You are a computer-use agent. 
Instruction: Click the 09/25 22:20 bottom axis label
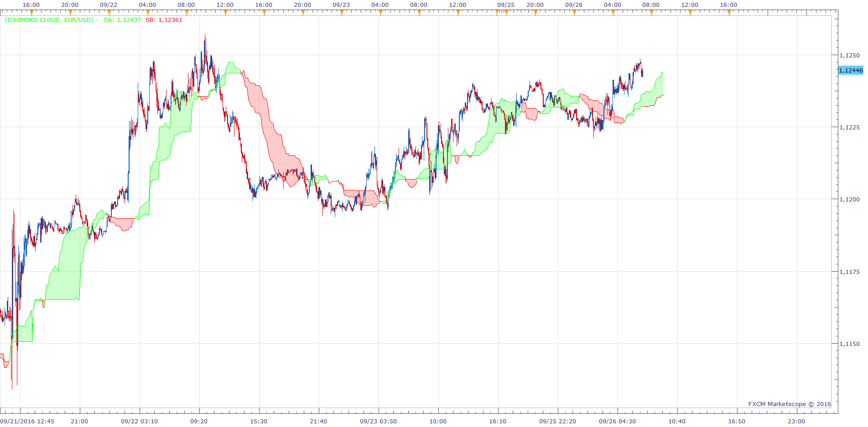pos(557,421)
